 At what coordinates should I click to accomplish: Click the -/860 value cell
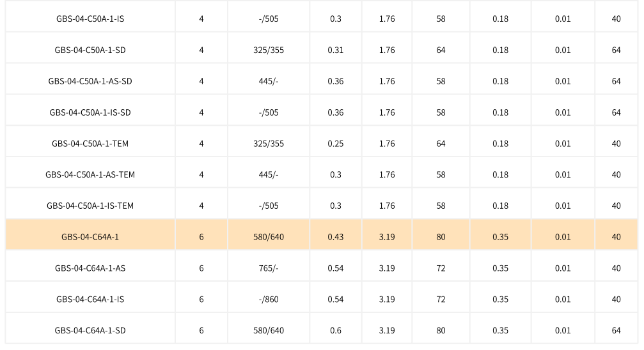pyautogui.click(x=269, y=299)
